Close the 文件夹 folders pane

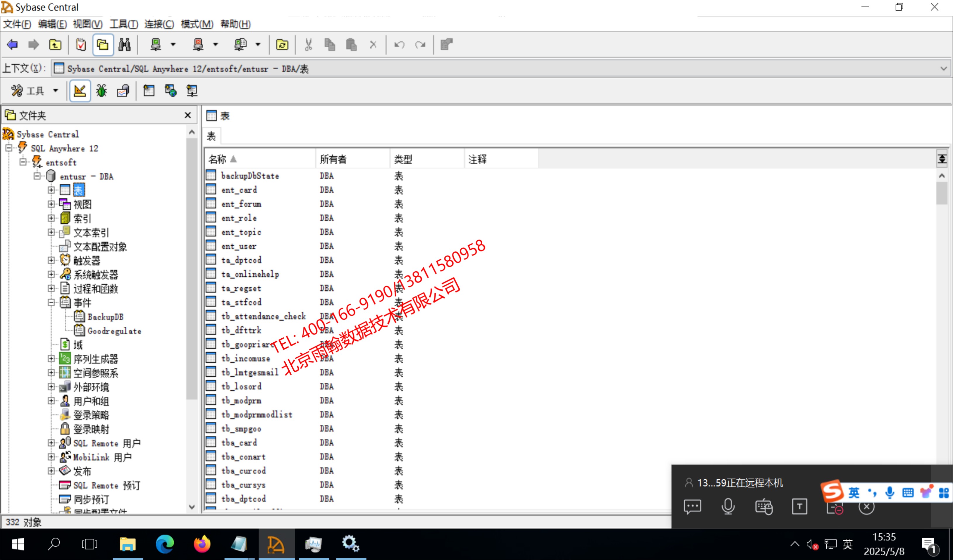(187, 115)
